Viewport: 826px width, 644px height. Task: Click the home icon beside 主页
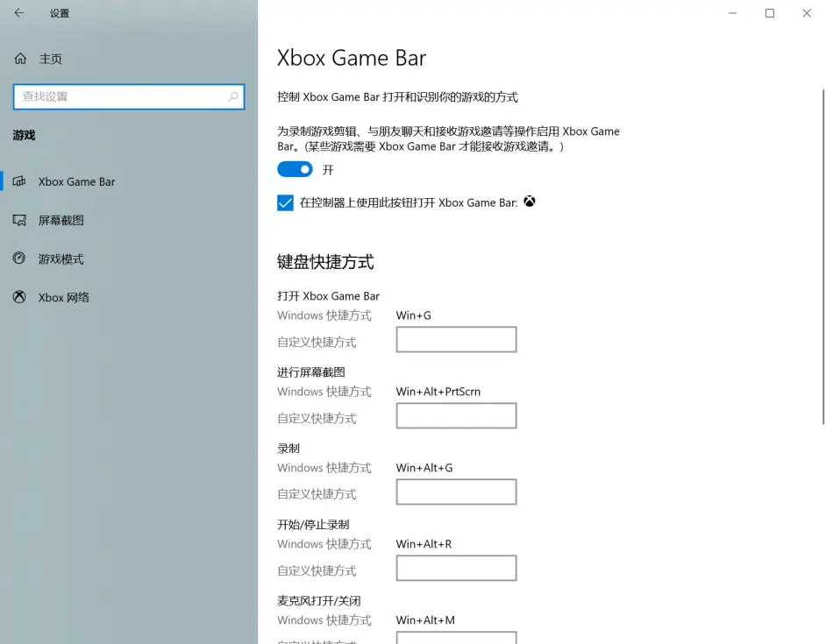(20, 59)
